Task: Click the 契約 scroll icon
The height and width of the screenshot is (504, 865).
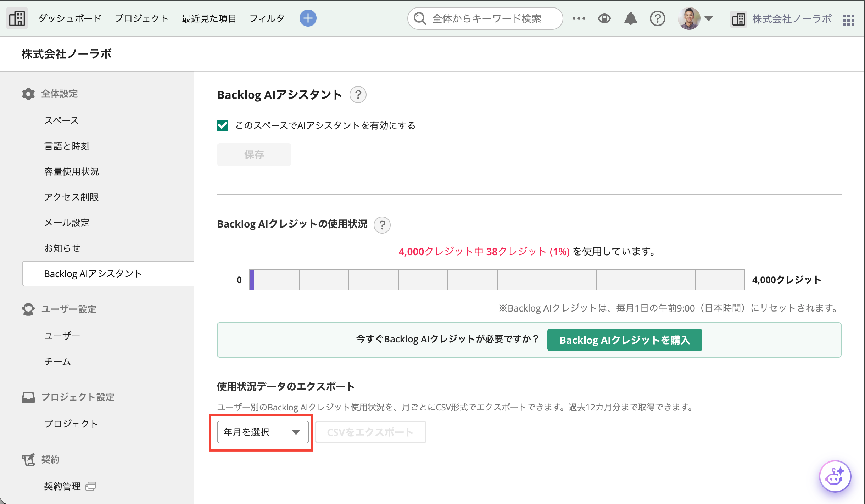Action: [x=28, y=460]
